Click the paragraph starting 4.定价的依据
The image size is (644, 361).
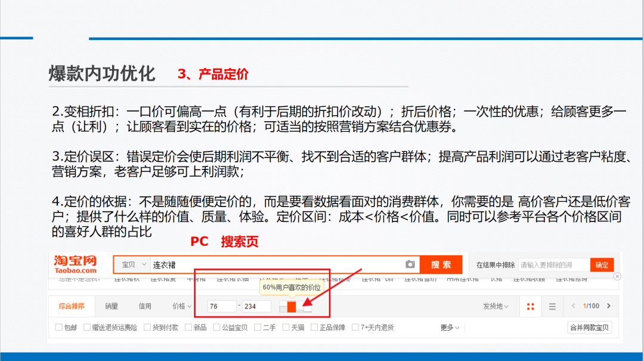341,217
